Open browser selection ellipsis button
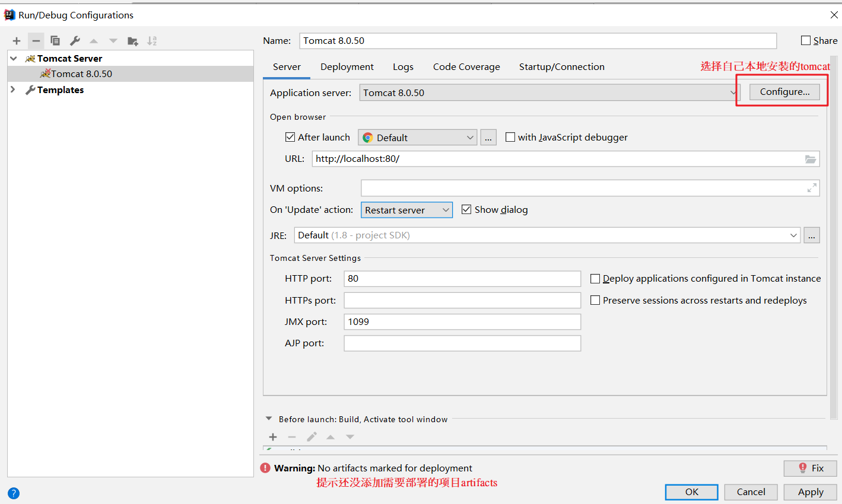The image size is (842, 504). [x=488, y=138]
